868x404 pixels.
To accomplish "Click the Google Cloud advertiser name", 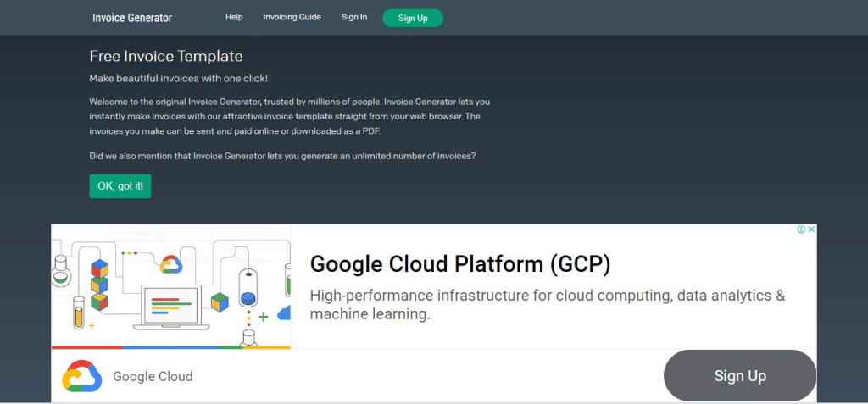I will pos(153,377).
